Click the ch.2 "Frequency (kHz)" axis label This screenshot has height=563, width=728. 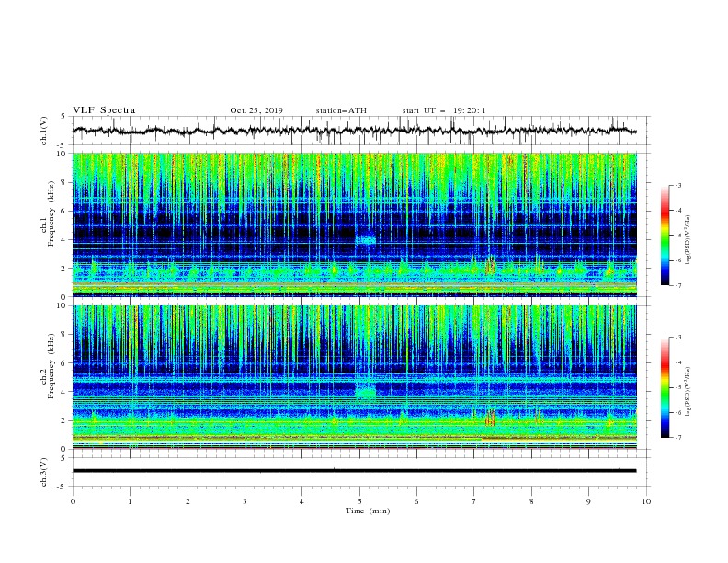[51, 366]
